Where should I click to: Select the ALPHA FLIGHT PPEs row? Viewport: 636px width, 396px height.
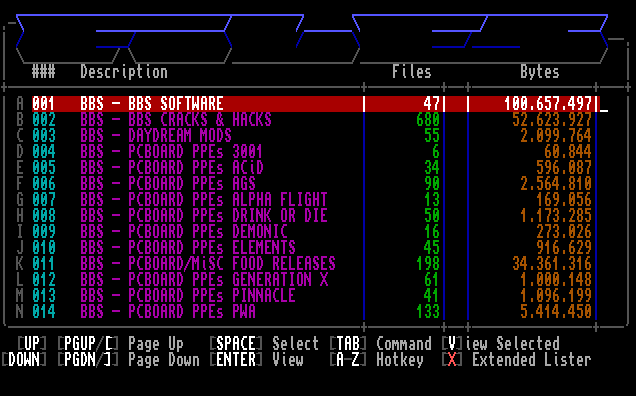click(316, 200)
